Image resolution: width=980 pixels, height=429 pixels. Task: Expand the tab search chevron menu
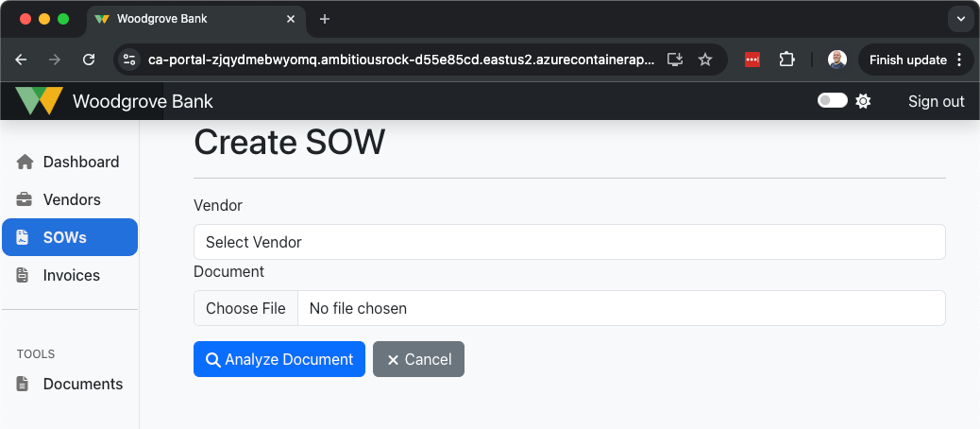point(960,19)
